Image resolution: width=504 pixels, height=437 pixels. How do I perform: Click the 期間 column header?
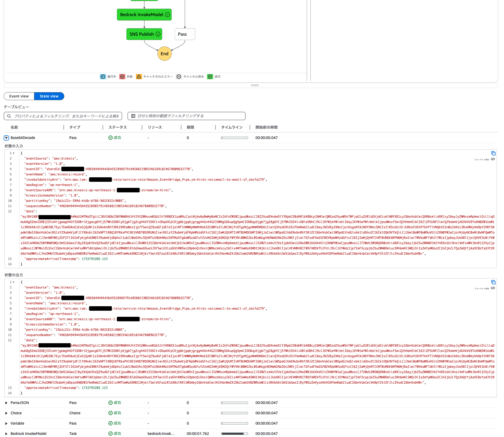(x=190, y=127)
